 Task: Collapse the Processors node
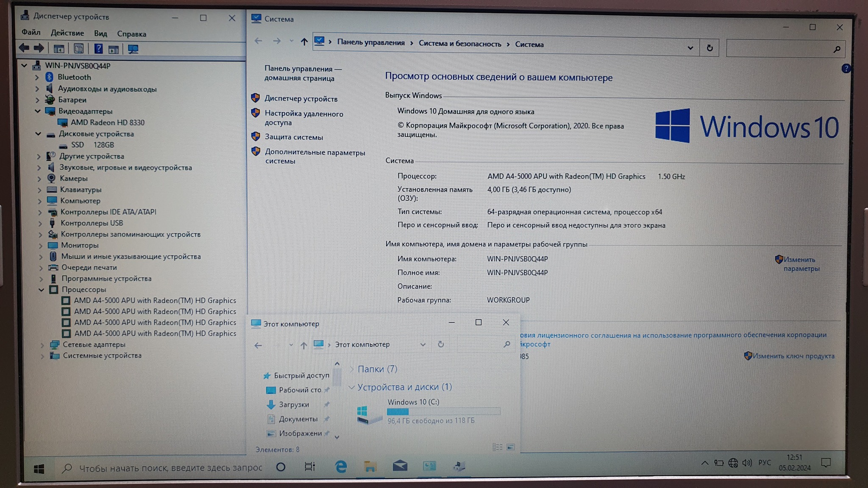[x=41, y=290]
